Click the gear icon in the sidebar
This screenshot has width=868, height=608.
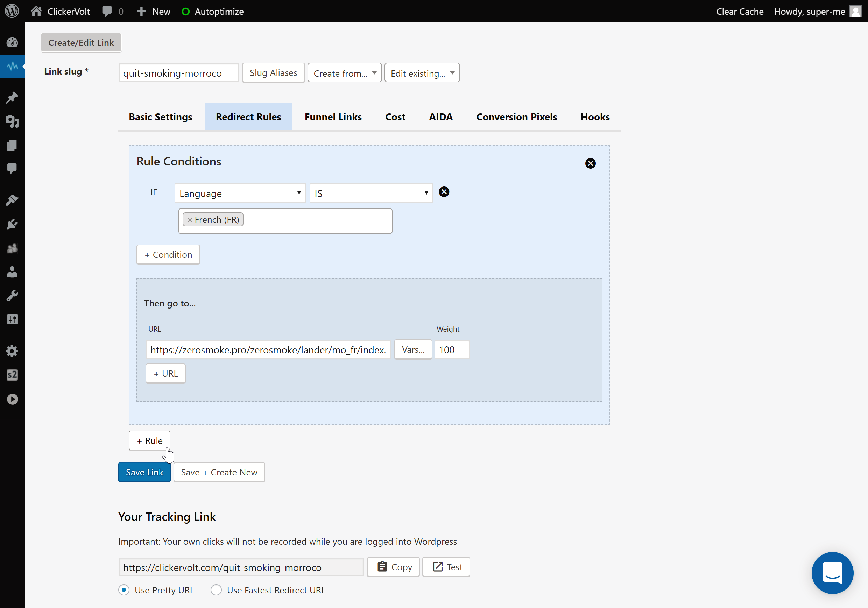click(x=13, y=351)
